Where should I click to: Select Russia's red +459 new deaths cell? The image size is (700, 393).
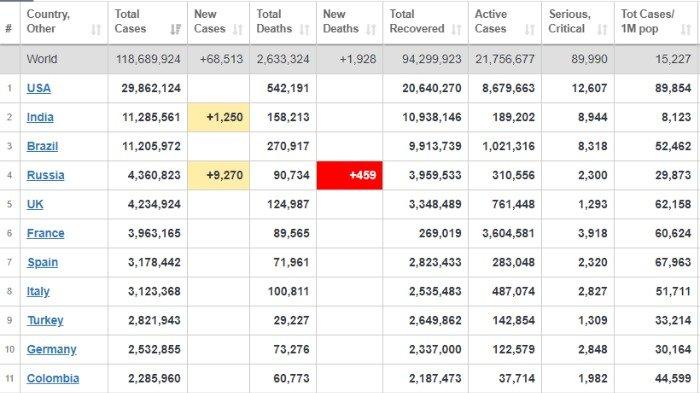pos(350,175)
